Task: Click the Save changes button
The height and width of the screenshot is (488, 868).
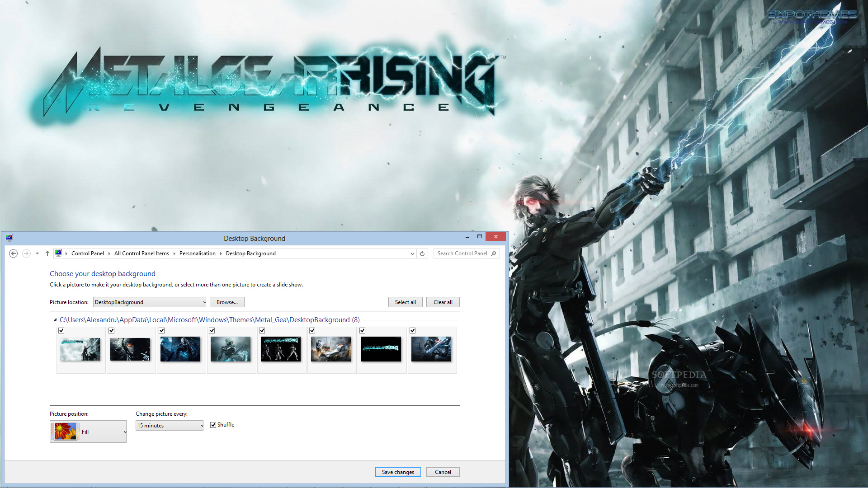Action: pyautogui.click(x=398, y=472)
